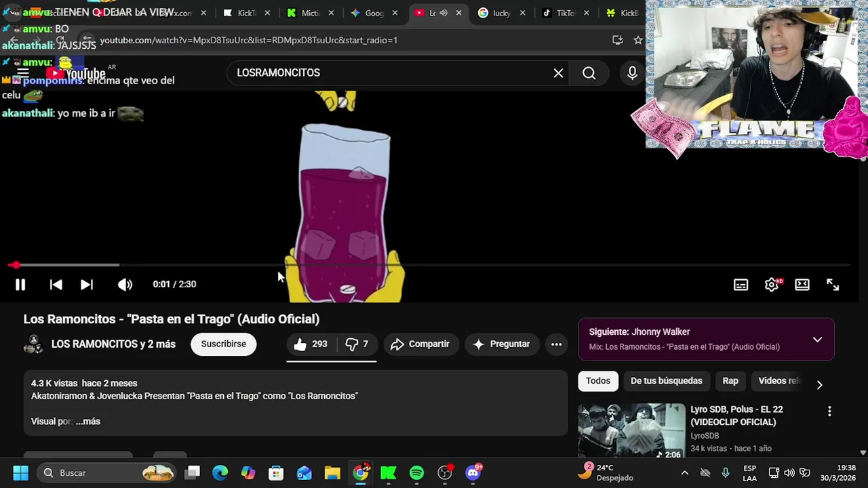Bookmark the page with the star icon

(638, 40)
